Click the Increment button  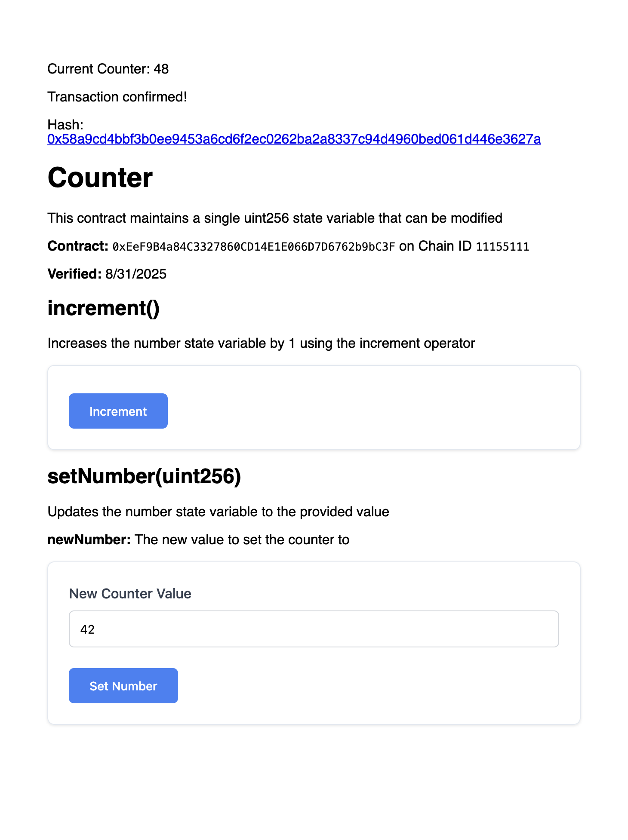tap(118, 411)
